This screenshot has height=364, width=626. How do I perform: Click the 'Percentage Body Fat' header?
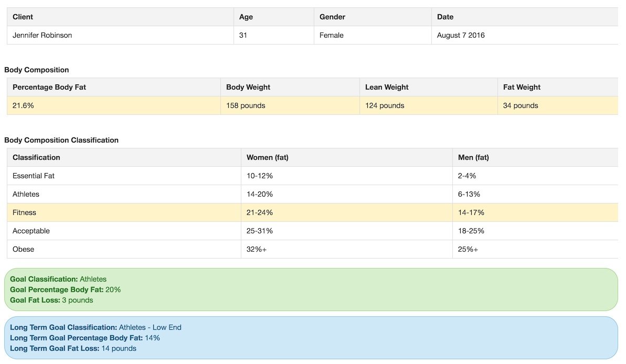tap(114, 87)
